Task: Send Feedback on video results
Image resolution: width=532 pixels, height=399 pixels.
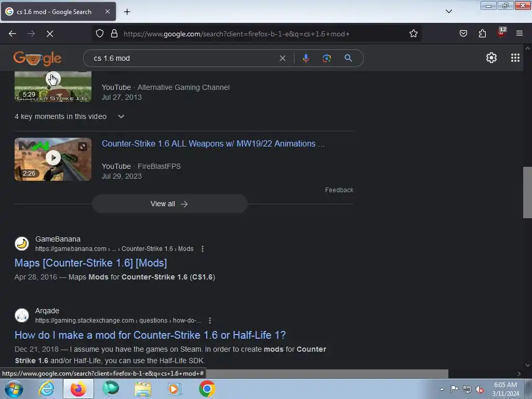Action: (x=339, y=190)
